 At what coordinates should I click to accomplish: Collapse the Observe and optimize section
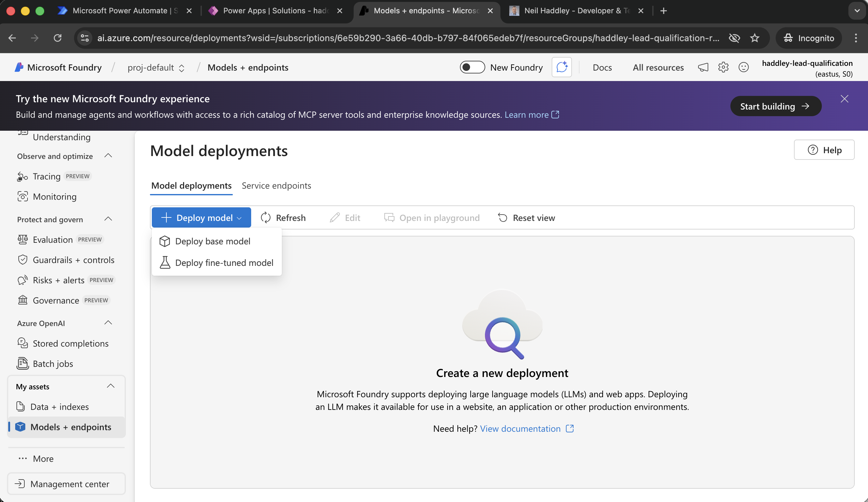click(x=108, y=156)
